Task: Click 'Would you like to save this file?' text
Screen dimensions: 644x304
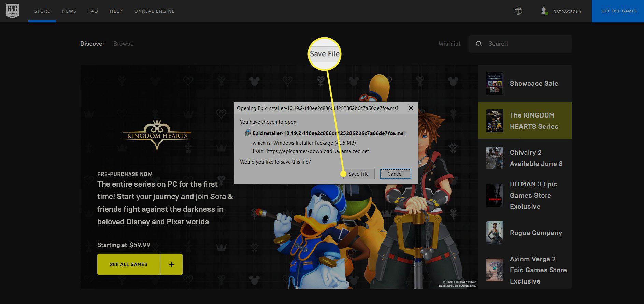Action: tap(275, 162)
